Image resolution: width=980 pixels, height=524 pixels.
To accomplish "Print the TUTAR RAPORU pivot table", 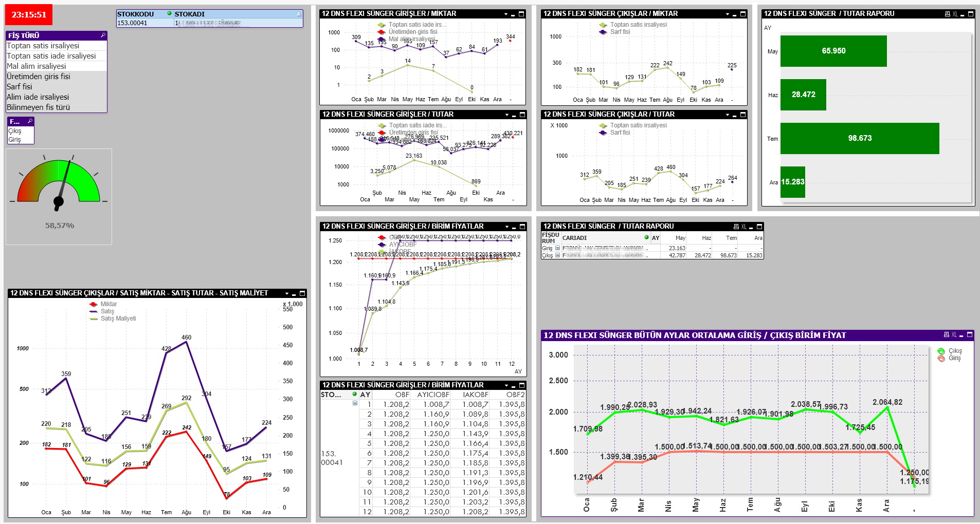I will click(736, 227).
